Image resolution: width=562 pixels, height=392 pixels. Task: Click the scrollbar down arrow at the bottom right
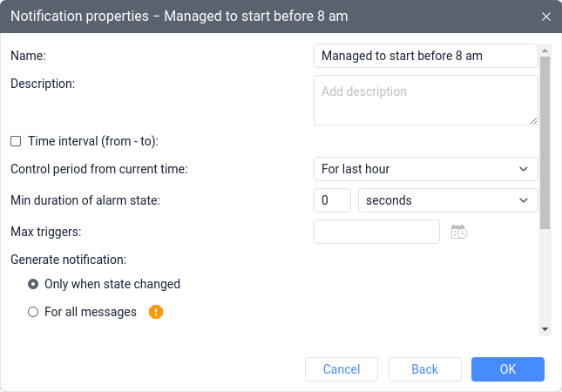click(545, 329)
